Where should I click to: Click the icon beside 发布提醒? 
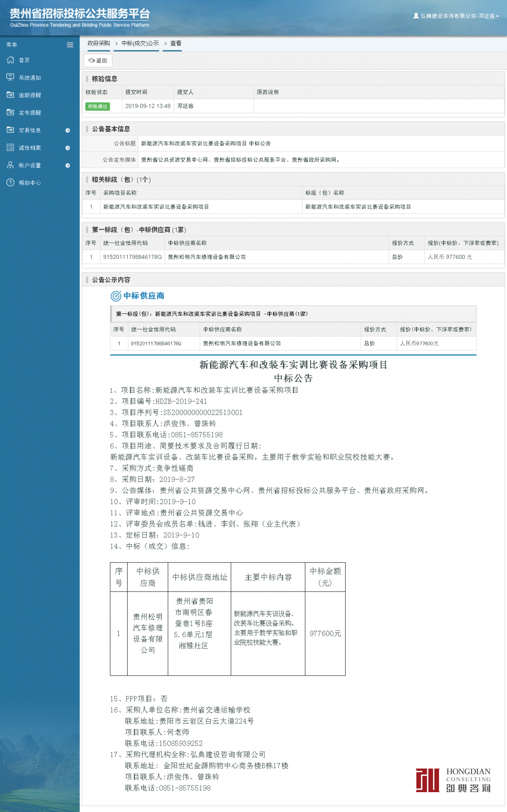(11, 112)
